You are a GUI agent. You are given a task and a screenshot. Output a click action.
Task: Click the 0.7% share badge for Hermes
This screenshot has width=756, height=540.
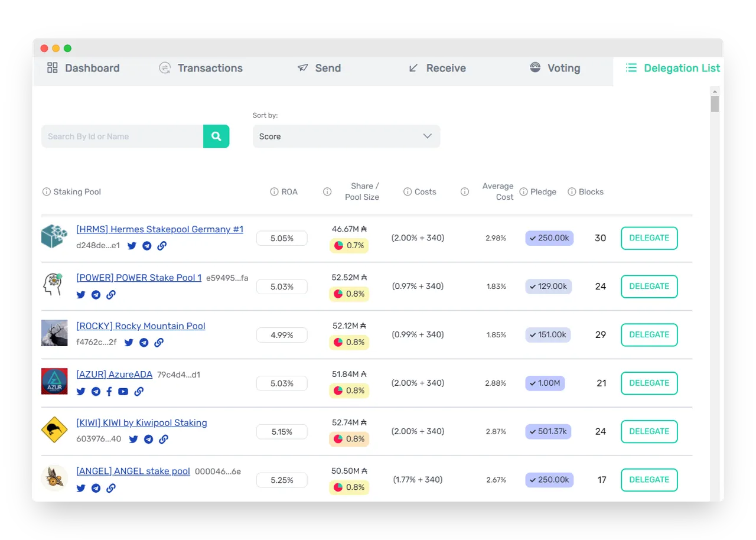[x=349, y=246]
